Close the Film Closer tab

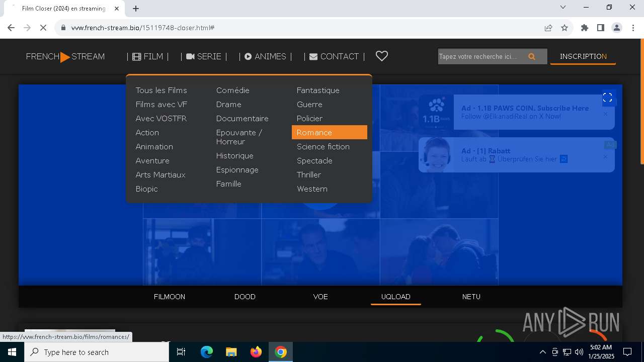click(x=117, y=9)
